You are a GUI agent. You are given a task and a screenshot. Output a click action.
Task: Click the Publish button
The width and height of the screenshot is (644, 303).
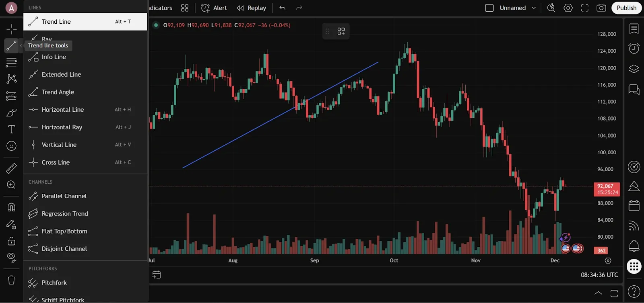point(627,8)
